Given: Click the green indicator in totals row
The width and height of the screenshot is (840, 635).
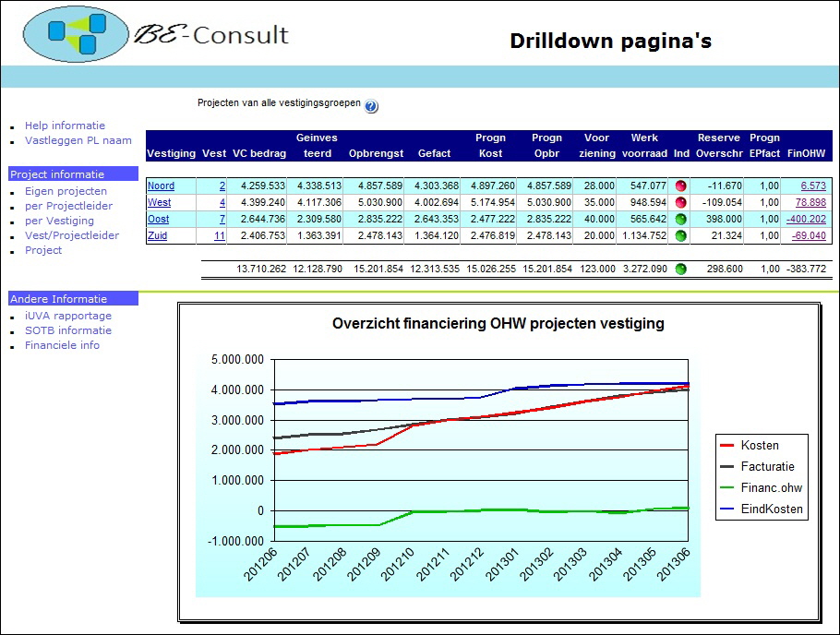Looking at the screenshot, I should 681,270.
